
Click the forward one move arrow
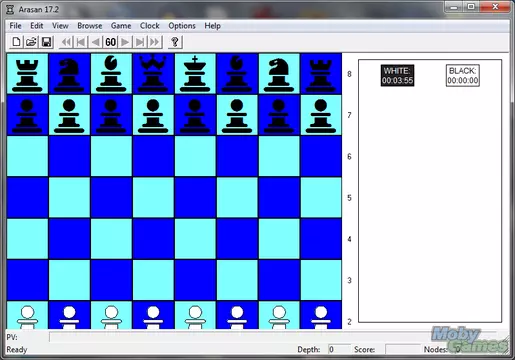click(125, 42)
